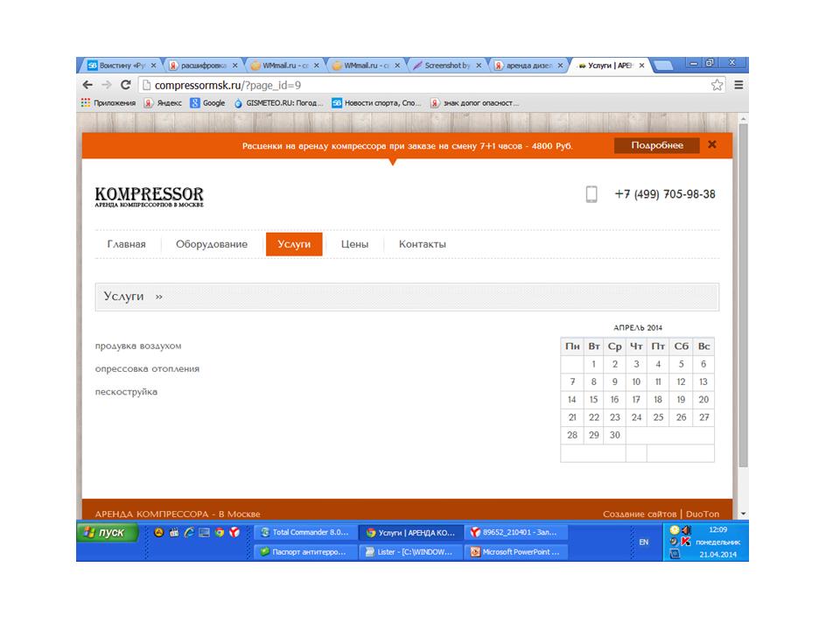Click the Подробнее button in the banner

click(x=657, y=145)
